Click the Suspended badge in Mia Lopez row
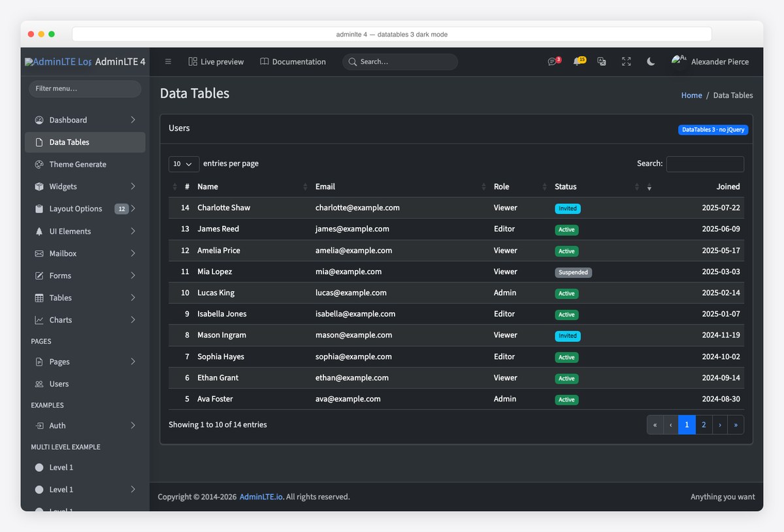This screenshot has width=784, height=532. point(574,272)
